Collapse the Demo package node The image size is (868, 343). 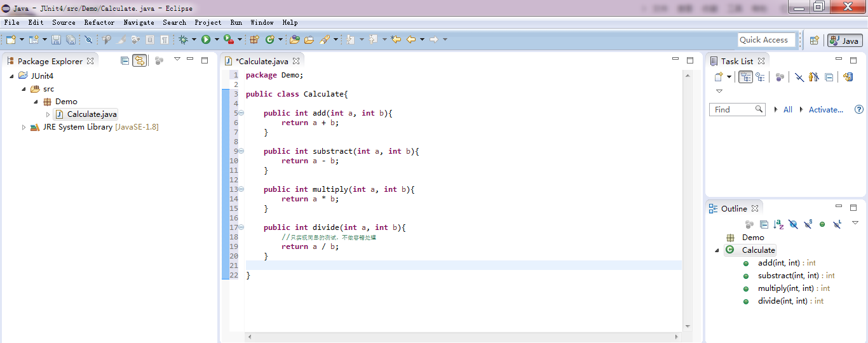(36, 102)
